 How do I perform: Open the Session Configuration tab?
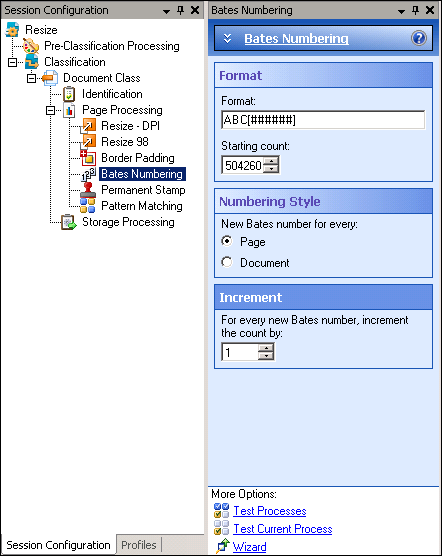[x=58, y=545]
